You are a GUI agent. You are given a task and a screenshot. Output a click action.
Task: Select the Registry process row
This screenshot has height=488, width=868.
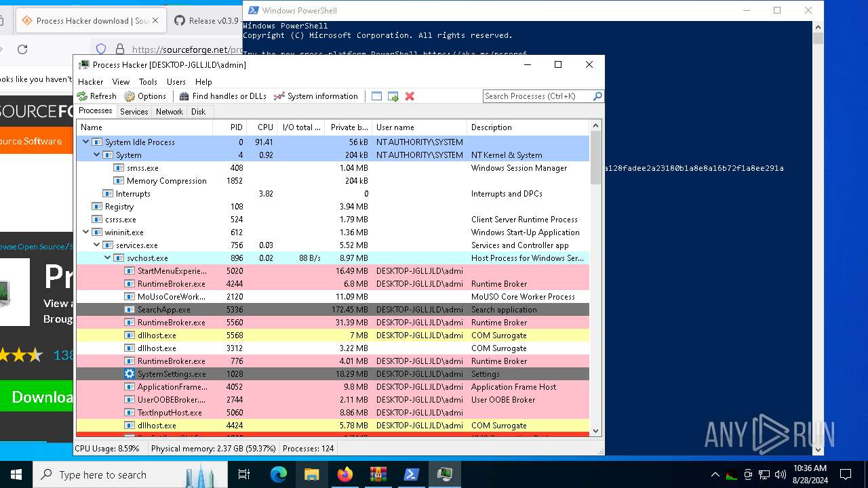tap(333, 207)
